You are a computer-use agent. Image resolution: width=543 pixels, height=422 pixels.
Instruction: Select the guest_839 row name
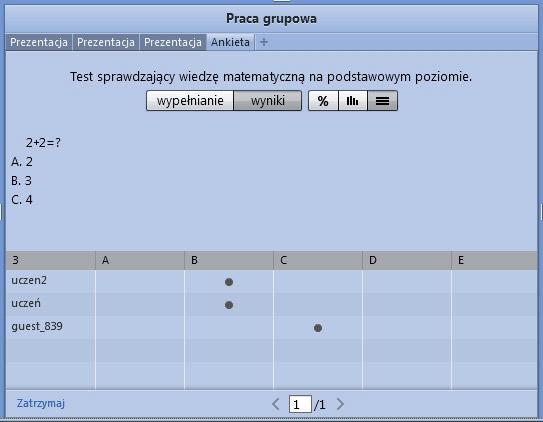point(37,326)
